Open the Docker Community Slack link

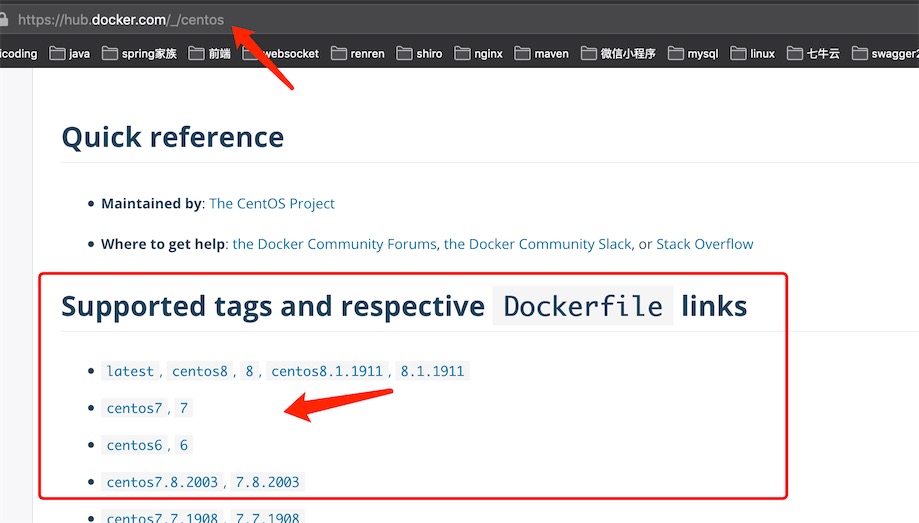click(537, 244)
